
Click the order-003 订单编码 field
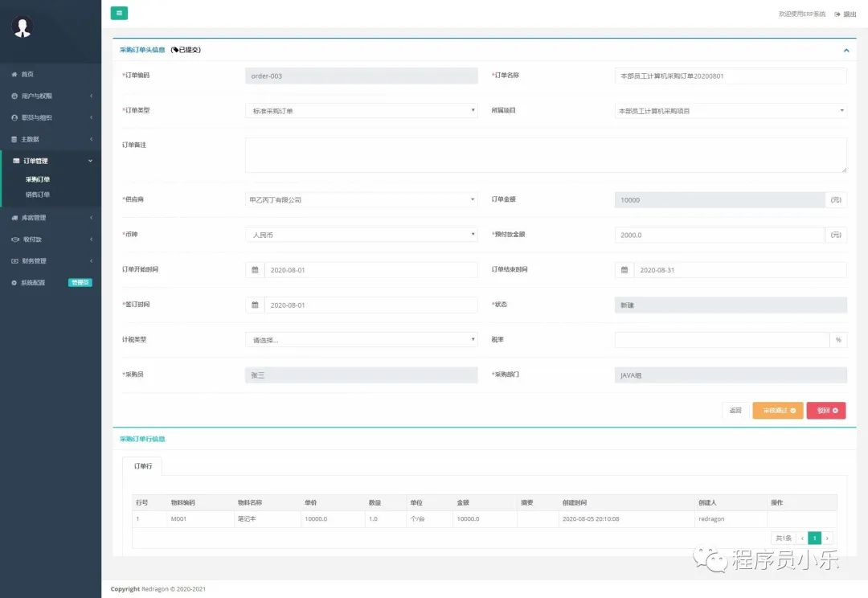point(362,76)
